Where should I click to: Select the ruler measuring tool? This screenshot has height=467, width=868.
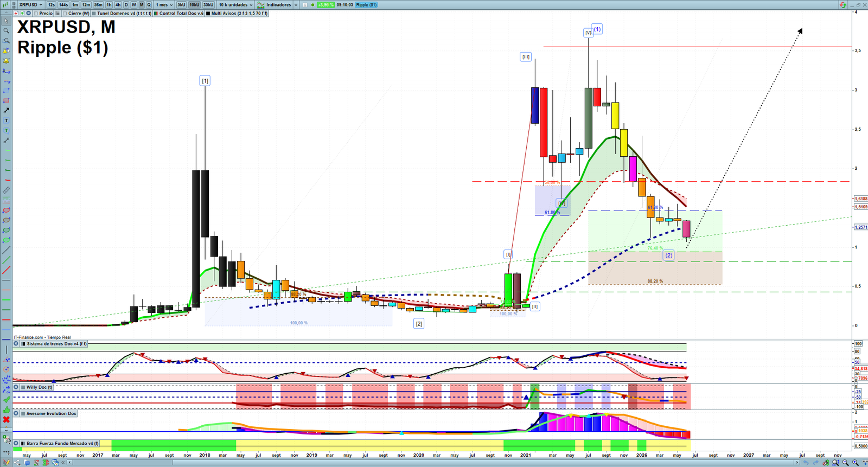point(6,190)
